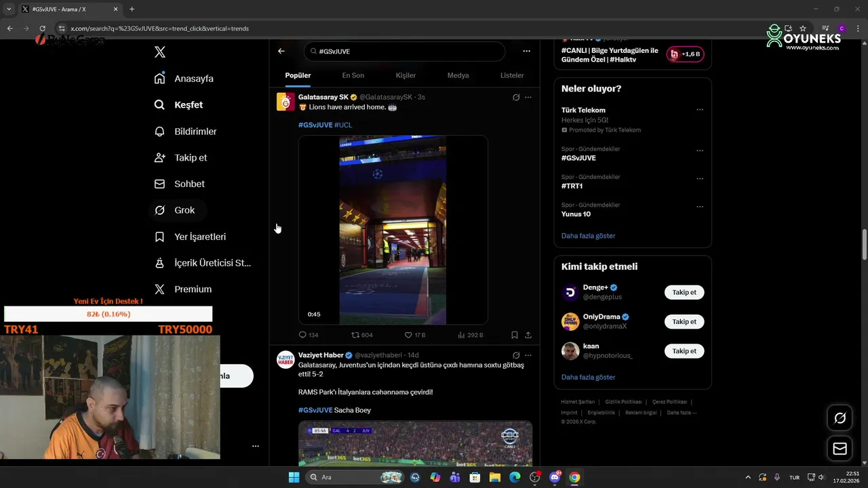The height and width of the screenshot is (488, 868).
Task: Open Takip et in sidebar
Action: 180,158
